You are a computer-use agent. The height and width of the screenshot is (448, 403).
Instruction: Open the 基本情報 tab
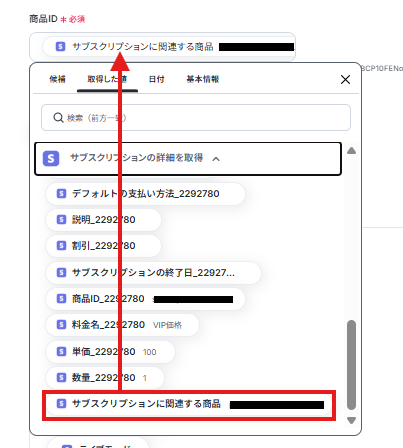pyautogui.click(x=203, y=79)
